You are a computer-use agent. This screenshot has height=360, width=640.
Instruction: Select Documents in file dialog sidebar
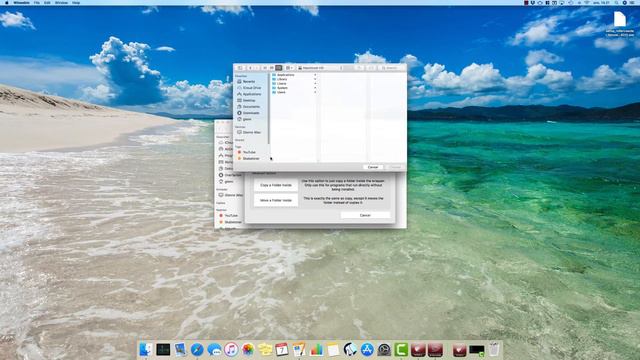[x=251, y=107]
